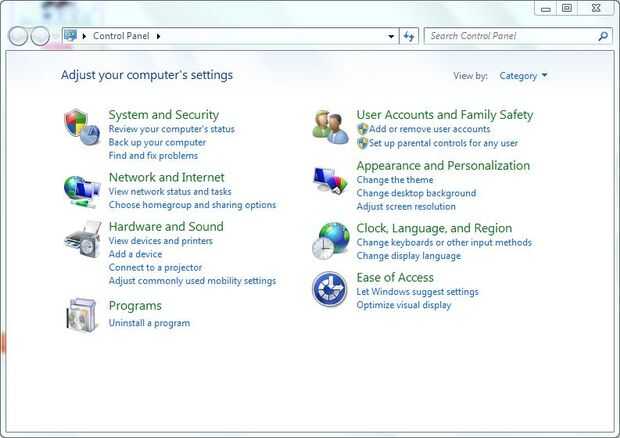The height and width of the screenshot is (438, 620).
Task: Expand the arrow after Control Panel breadcrumb
Action: tap(158, 36)
